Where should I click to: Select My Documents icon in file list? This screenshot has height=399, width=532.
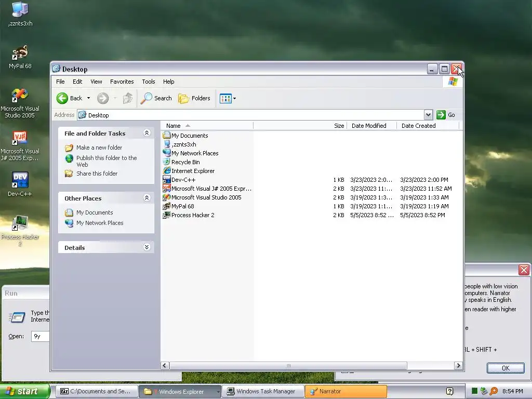[167, 136]
